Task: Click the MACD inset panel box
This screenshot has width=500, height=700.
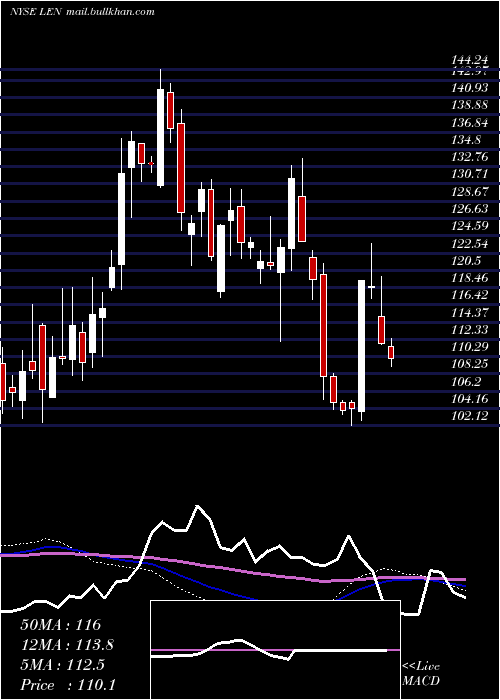Action: [x=275, y=650]
